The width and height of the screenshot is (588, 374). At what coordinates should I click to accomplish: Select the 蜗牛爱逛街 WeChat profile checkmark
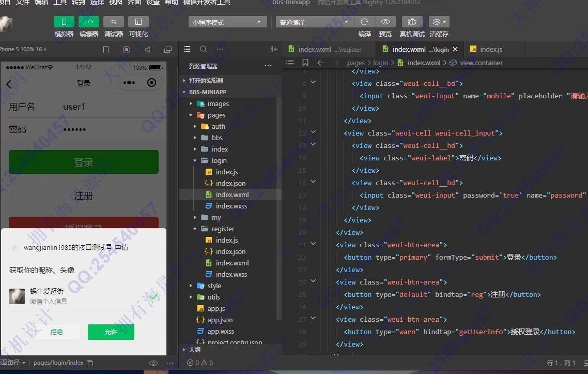(x=154, y=296)
